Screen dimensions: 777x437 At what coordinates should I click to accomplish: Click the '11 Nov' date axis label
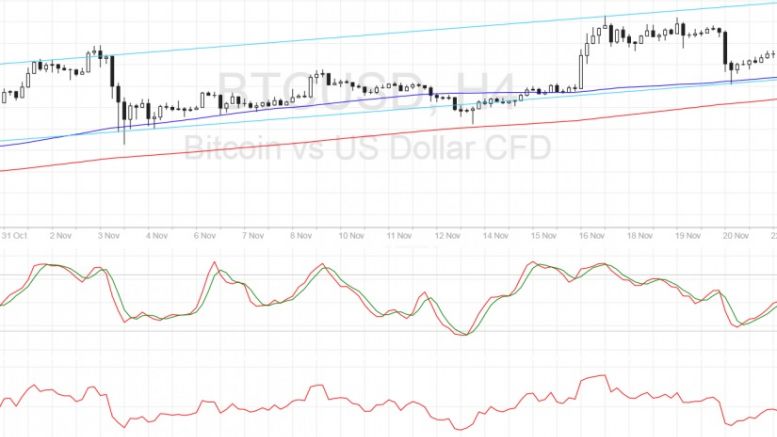[399, 236]
